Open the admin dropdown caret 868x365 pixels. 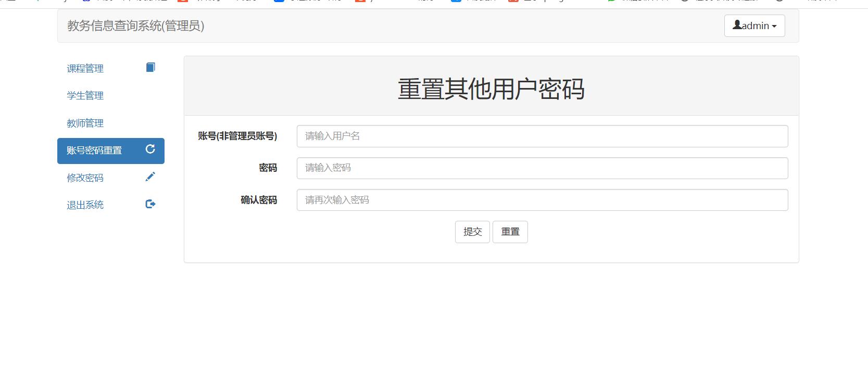click(x=774, y=26)
